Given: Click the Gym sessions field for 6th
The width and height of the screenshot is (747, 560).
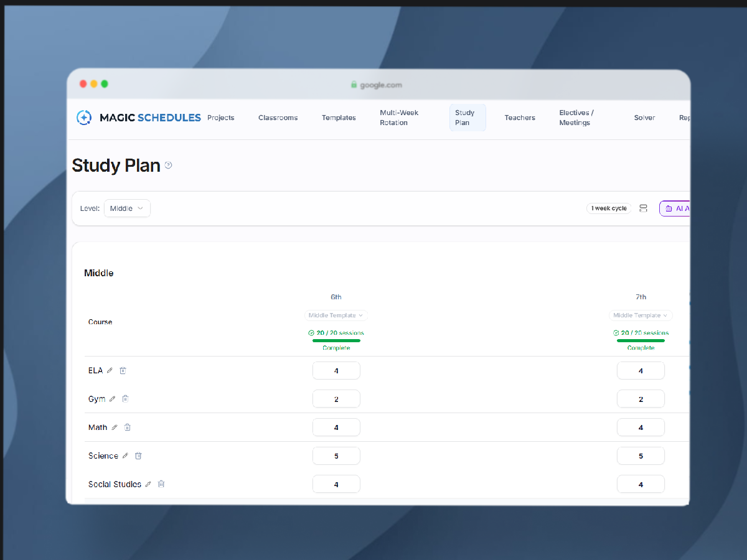Looking at the screenshot, I should (336, 399).
